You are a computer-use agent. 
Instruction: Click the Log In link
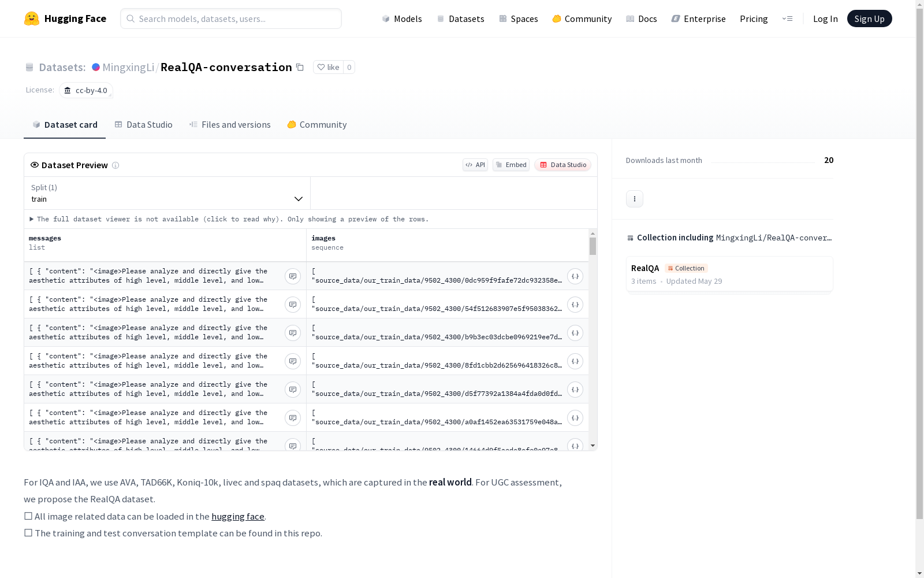click(825, 18)
